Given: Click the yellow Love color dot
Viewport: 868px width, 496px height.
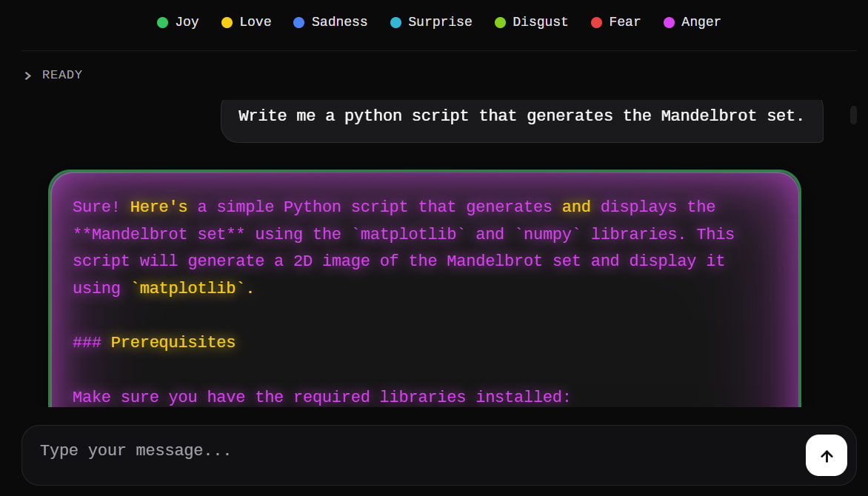Looking at the screenshot, I should point(227,22).
